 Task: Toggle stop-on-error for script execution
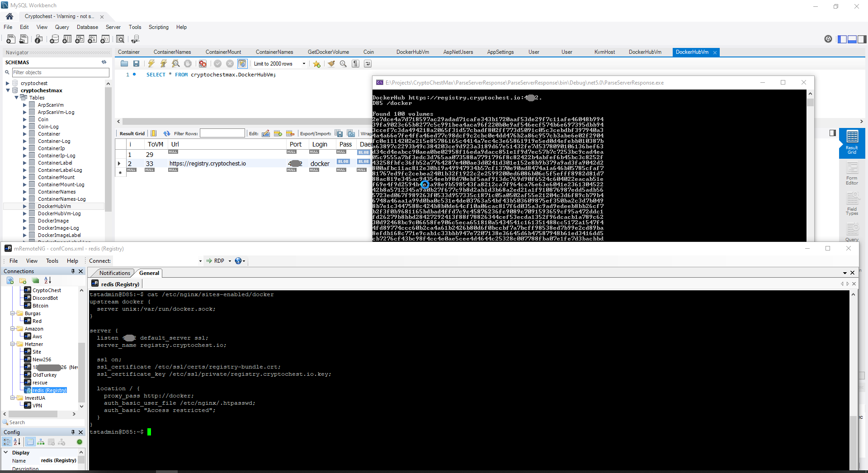203,64
